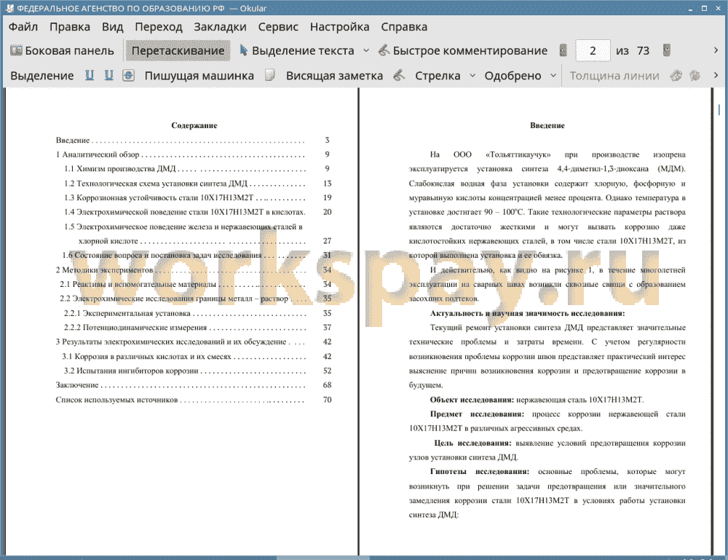Open the Сервис menu
The width and height of the screenshot is (728, 560).
(x=278, y=27)
